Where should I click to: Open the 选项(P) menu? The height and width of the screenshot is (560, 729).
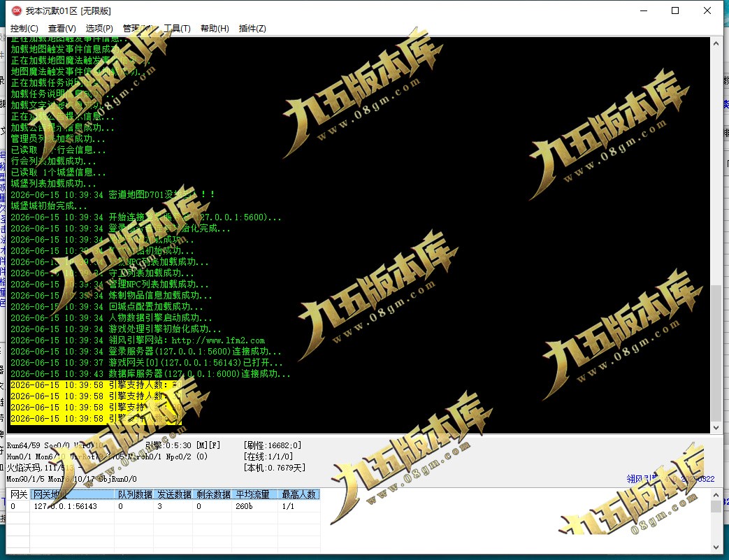click(x=99, y=29)
